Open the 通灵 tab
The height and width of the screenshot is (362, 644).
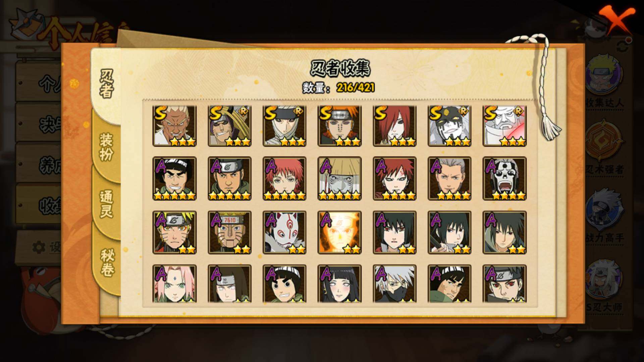point(106,204)
